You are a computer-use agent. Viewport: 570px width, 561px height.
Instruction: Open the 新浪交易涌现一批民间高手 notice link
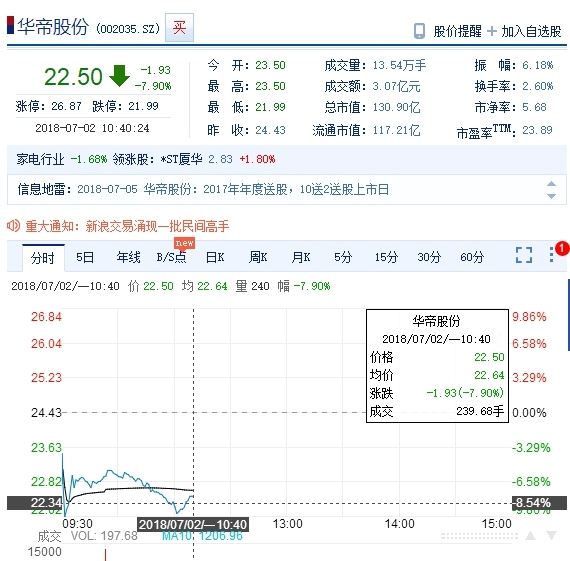pyautogui.click(x=157, y=226)
